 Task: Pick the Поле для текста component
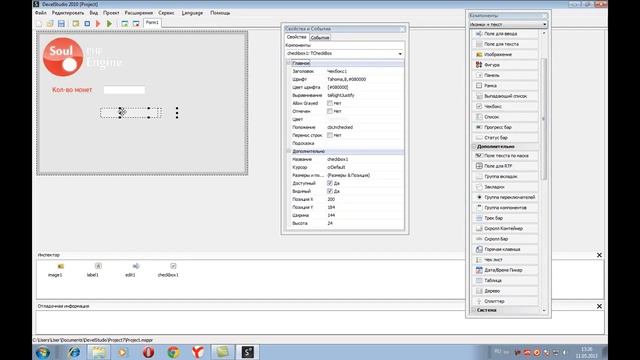point(505,44)
